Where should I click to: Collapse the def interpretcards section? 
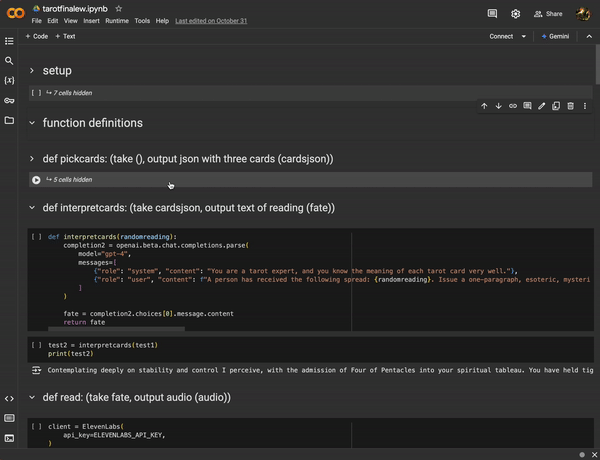32,208
